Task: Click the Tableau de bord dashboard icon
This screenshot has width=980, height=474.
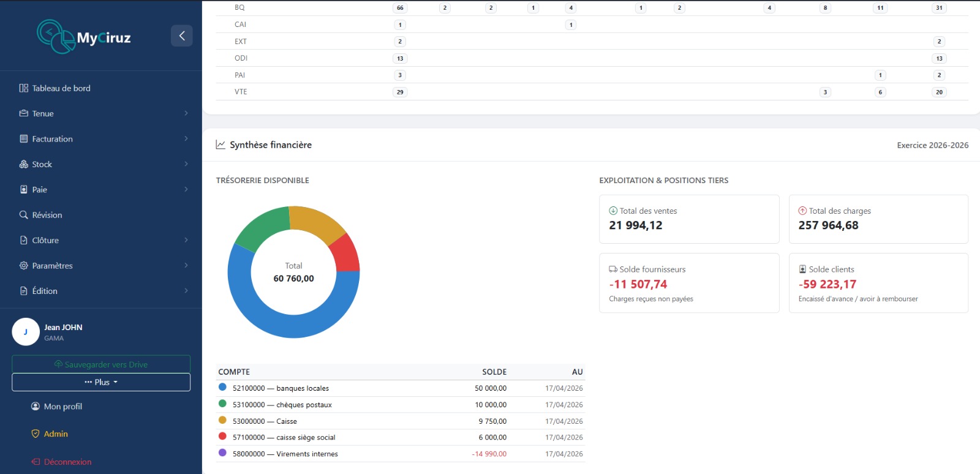Action: click(x=24, y=88)
